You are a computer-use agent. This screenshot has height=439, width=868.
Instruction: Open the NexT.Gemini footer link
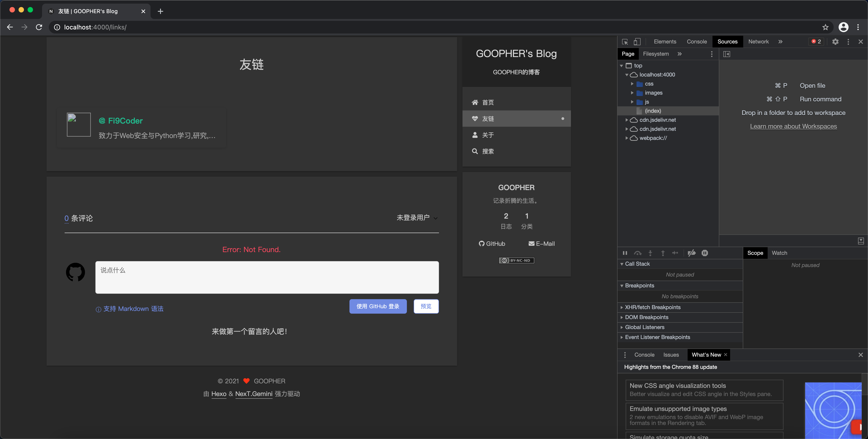pos(254,394)
